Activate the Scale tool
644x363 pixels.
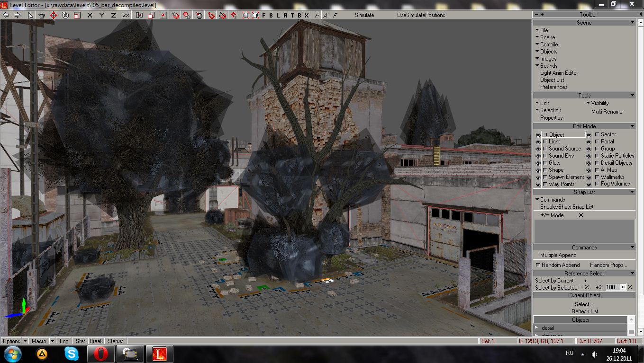[76, 15]
